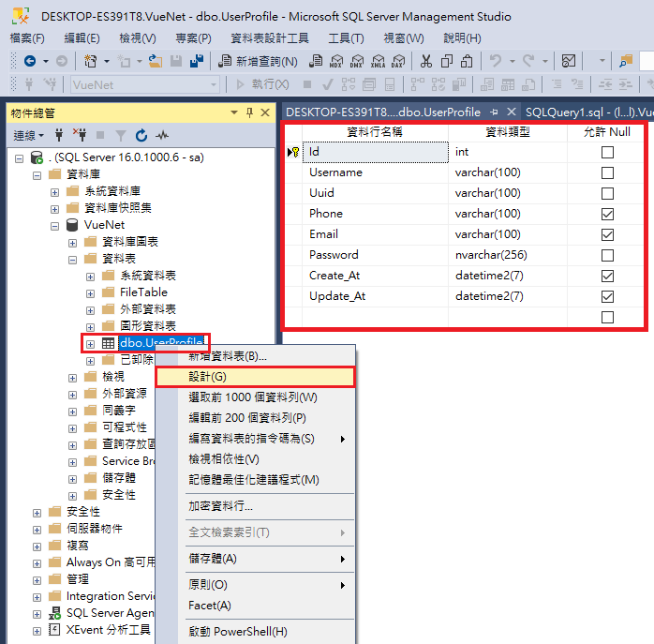
Task: Choose 檢視相依性(V) in context menu
Action: pyautogui.click(x=255, y=459)
